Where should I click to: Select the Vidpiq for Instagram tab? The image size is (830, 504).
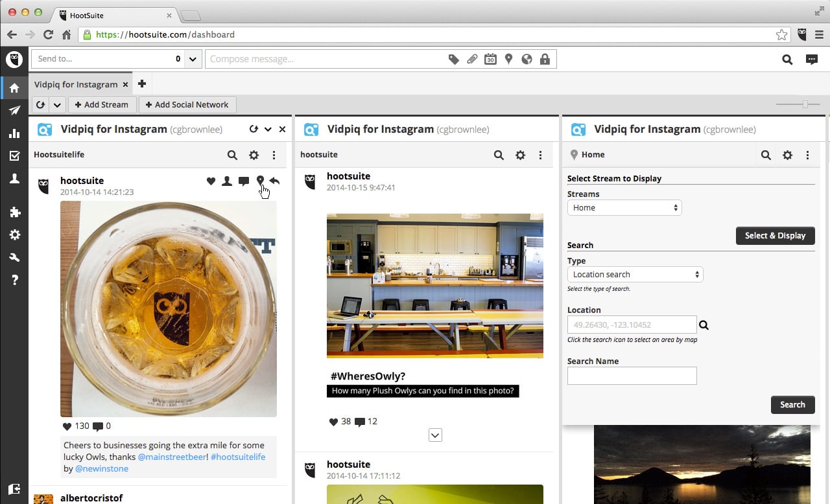coord(76,84)
